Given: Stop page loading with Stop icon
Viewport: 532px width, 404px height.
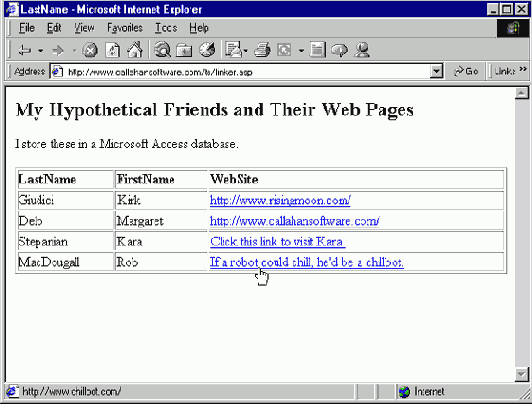Looking at the screenshot, I should tap(90, 50).
